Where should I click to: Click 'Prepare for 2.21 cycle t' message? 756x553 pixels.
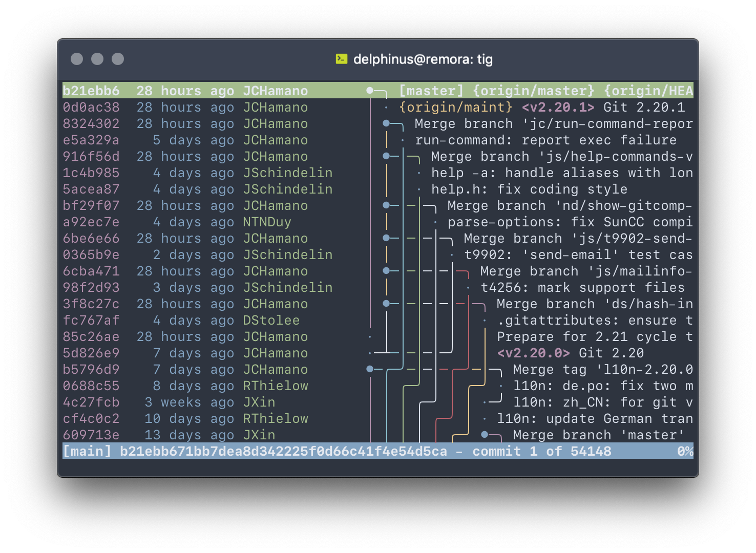595,336
